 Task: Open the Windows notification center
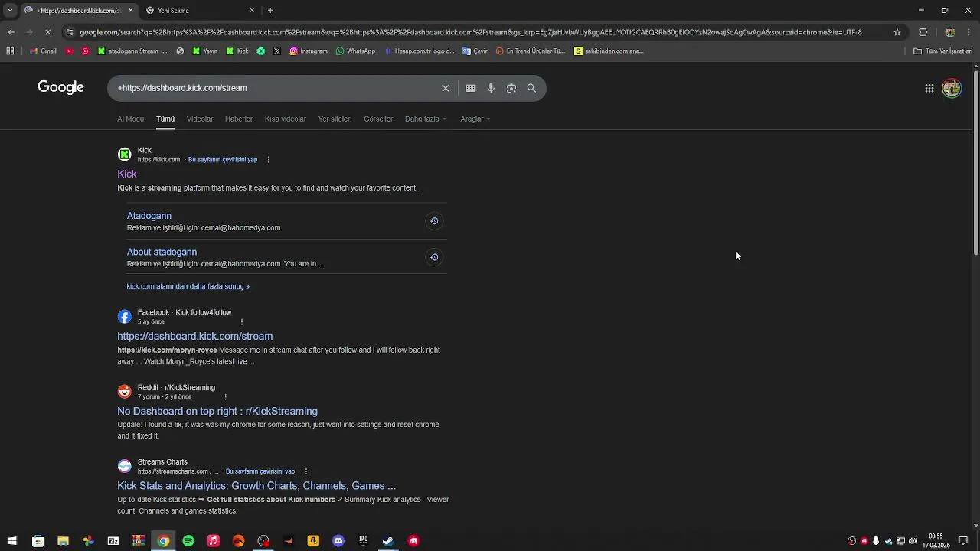(963, 541)
